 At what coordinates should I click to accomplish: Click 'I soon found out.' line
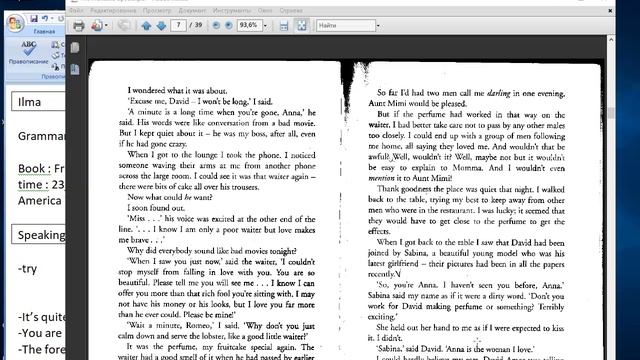pos(156,208)
